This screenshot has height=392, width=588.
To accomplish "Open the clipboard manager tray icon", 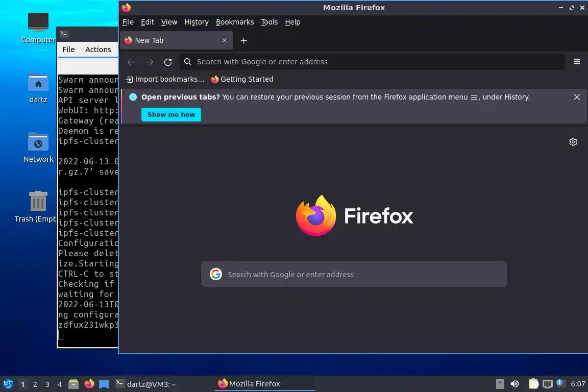I will tap(533, 384).
